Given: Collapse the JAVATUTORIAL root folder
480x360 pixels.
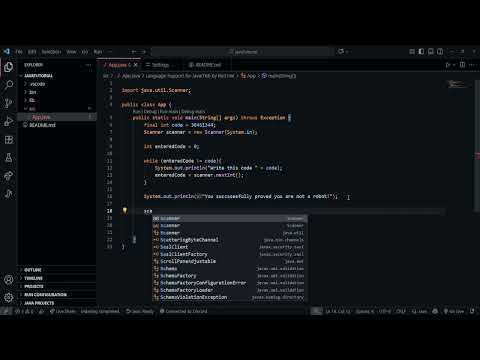Looking at the screenshot, I should click(57, 76).
